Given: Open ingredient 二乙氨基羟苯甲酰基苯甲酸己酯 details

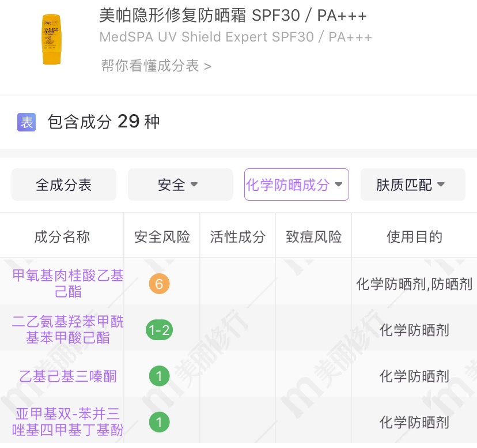Looking at the screenshot, I should click(68, 330).
